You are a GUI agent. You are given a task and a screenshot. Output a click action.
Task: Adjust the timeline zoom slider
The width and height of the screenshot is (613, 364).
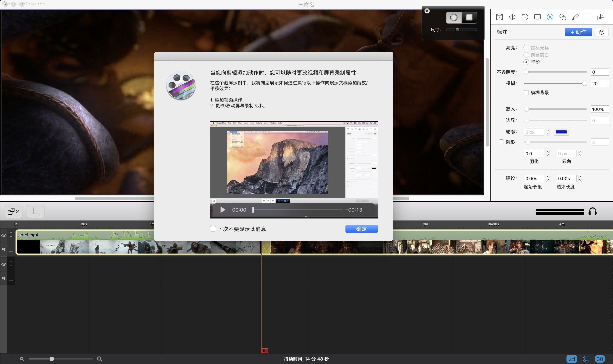pyautogui.click(x=61, y=359)
